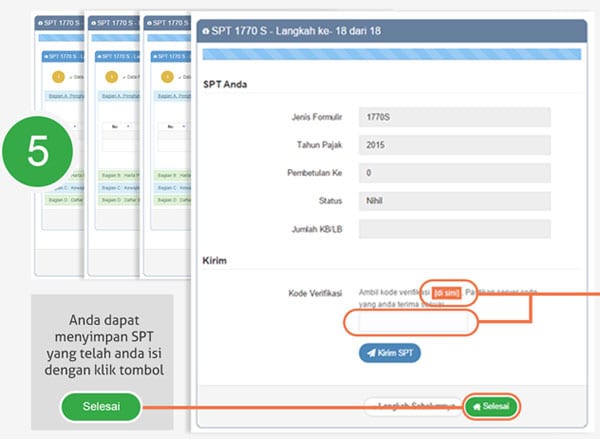Click the paper plane icon on Kirim SPT
Viewport: 600px width, 439px height.
click(x=368, y=353)
